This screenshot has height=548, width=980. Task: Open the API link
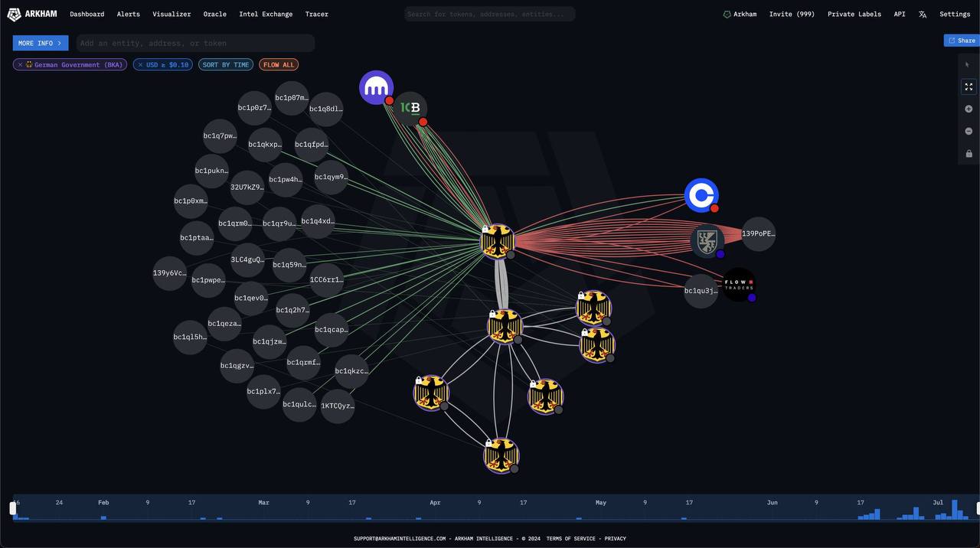click(x=900, y=14)
